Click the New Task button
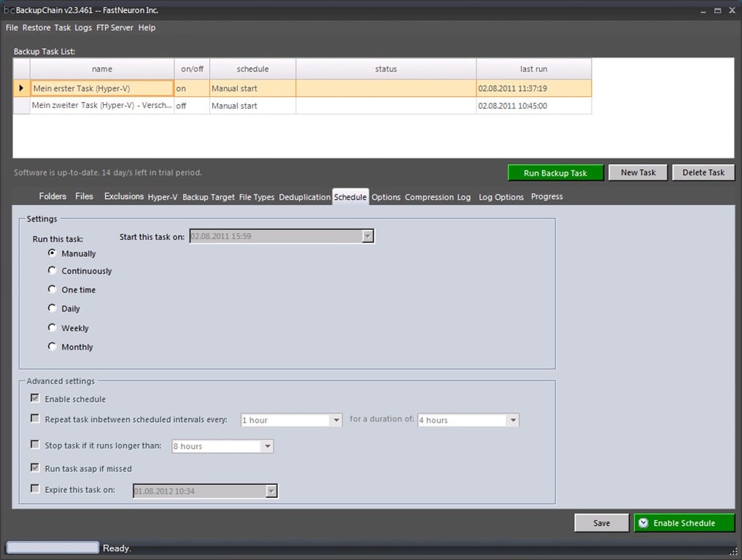Viewport: 742px width, 560px height. click(x=638, y=172)
